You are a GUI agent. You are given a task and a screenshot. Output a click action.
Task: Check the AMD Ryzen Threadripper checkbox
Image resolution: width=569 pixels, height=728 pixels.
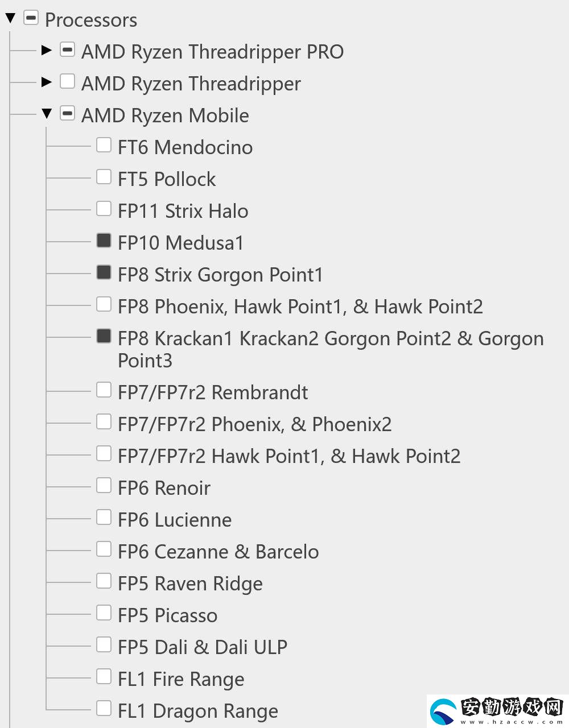point(67,81)
